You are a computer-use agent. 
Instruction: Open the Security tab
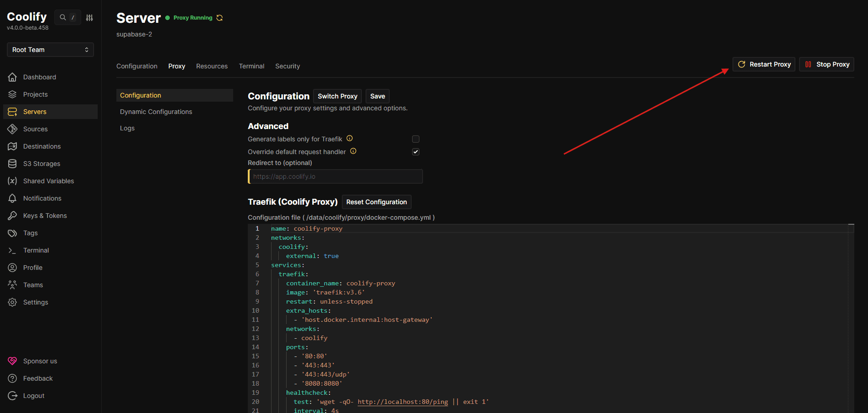coord(288,66)
